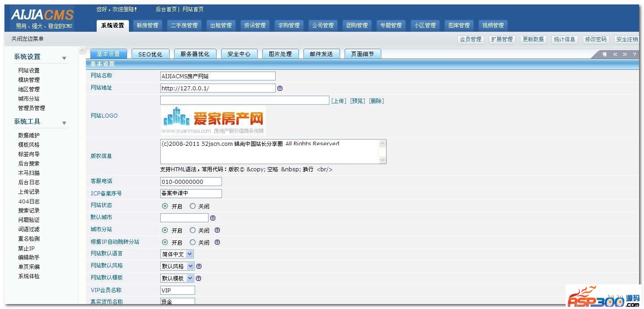
Task: Select 关闭 for 城市分站
Action: click(192, 230)
